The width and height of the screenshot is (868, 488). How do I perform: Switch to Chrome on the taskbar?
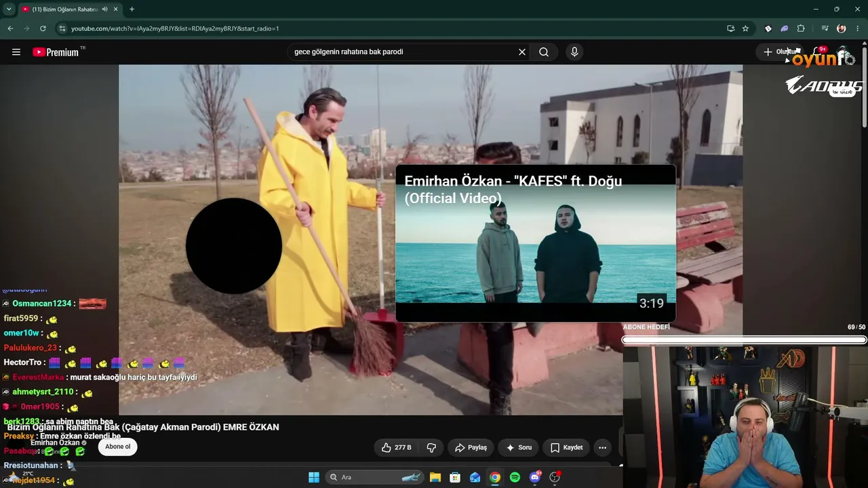(x=495, y=477)
